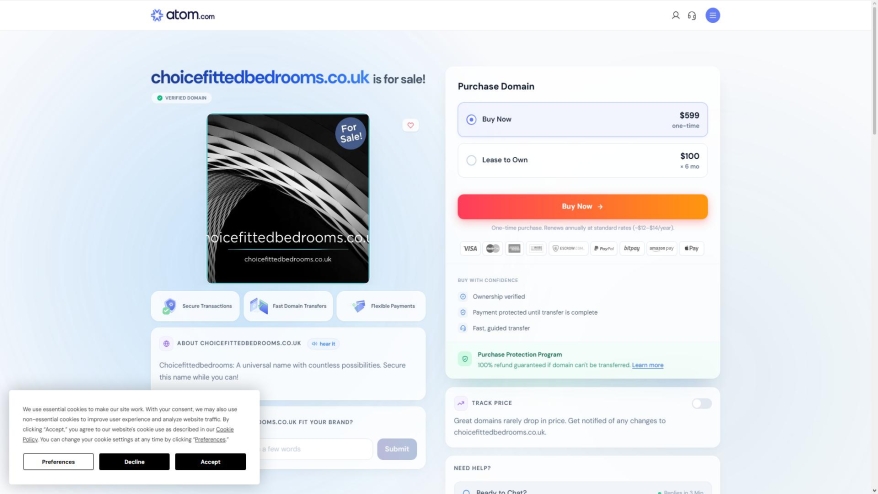Click the domain logo preview image
Screen dimensions: 878x494
(288, 199)
